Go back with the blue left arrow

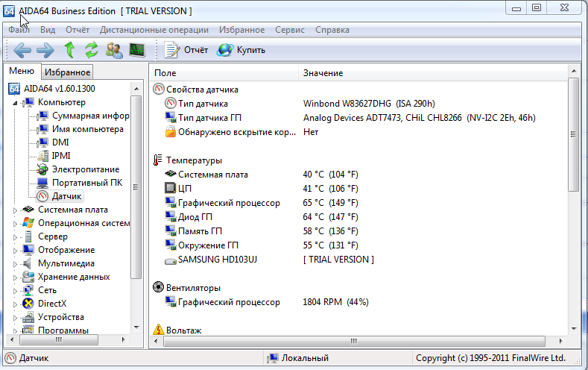(22, 50)
